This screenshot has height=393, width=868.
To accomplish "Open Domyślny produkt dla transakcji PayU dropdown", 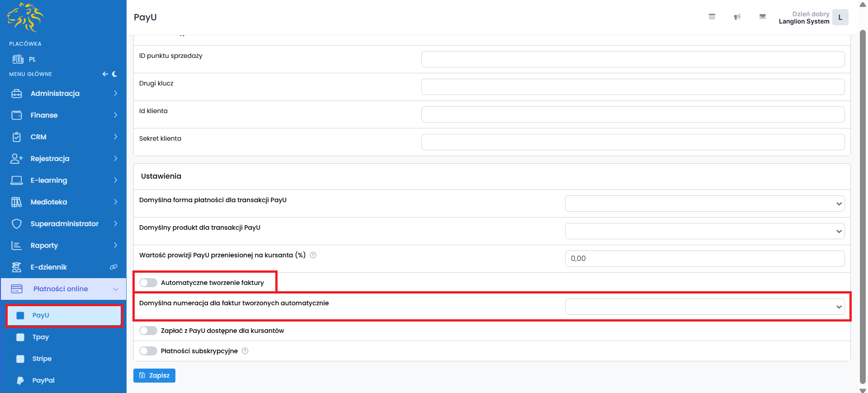I will (x=704, y=231).
